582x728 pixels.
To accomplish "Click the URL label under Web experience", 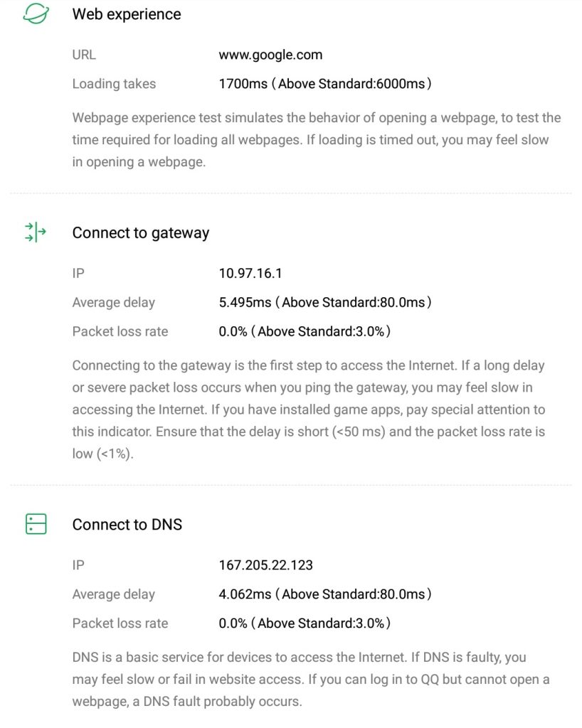I will coord(84,55).
